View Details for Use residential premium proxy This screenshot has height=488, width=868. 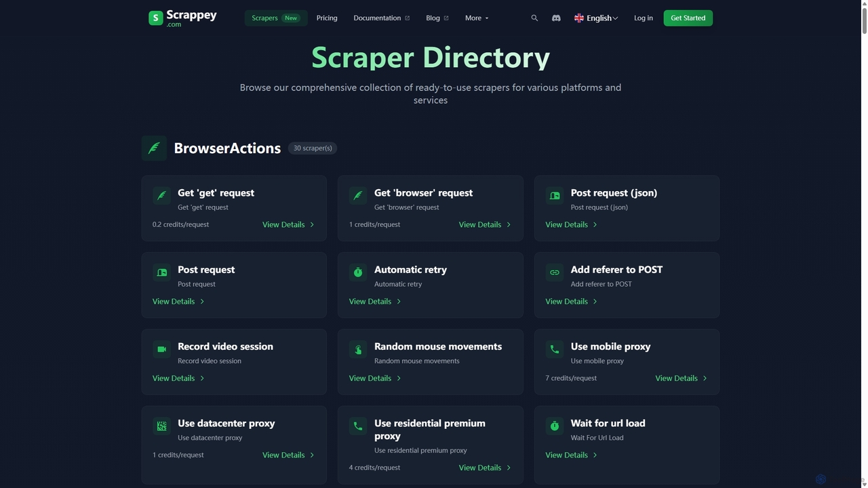485,468
